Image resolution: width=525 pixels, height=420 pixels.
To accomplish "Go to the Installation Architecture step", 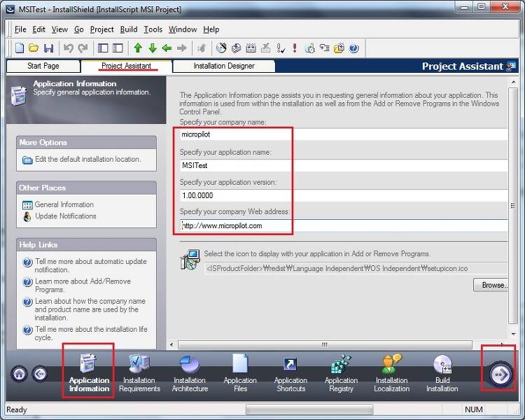I will click(190, 373).
